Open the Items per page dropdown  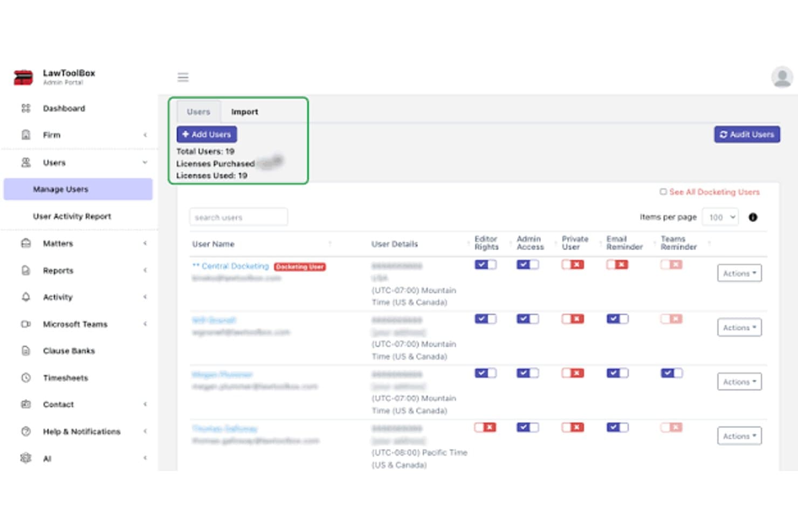[721, 217]
